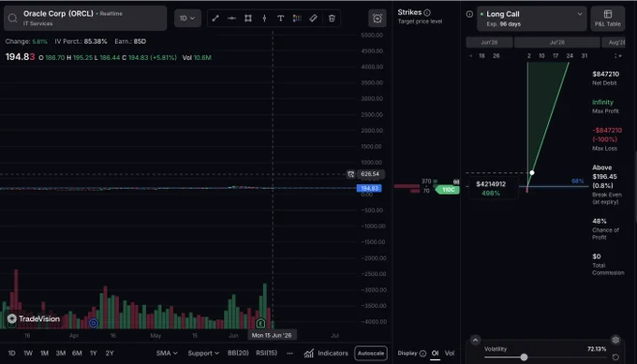
Task: Select the trend line drawing tool
Action: click(215, 19)
